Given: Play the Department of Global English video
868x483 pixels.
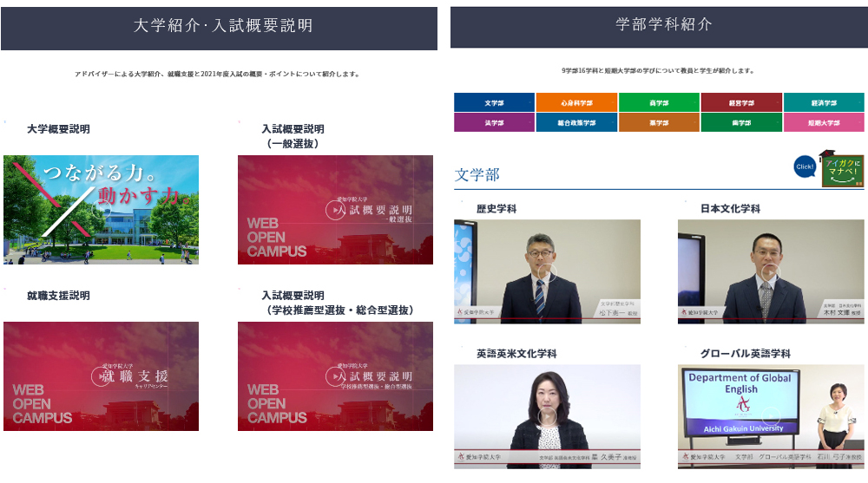Looking at the screenshot, I should (x=771, y=416).
